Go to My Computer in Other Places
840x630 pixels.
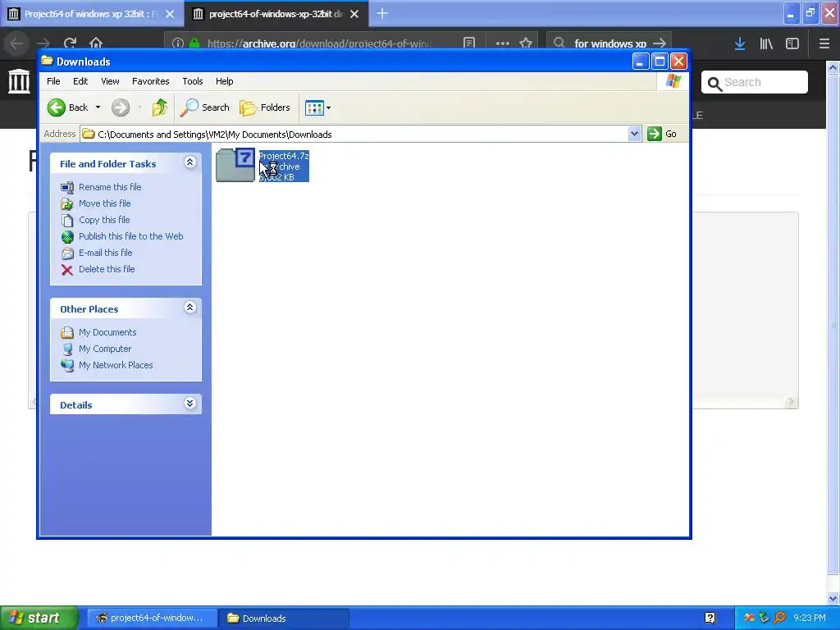coord(105,349)
